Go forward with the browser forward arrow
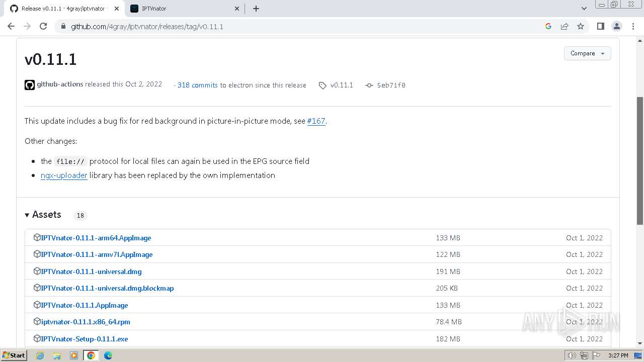The height and width of the screenshot is (362, 644). point(27,26)
